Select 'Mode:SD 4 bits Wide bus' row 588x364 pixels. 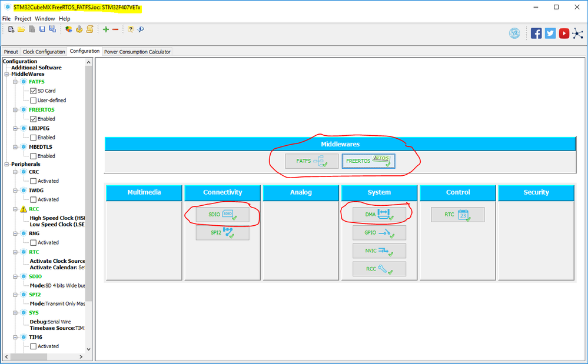pyautogui.click(x=57, y=286)
